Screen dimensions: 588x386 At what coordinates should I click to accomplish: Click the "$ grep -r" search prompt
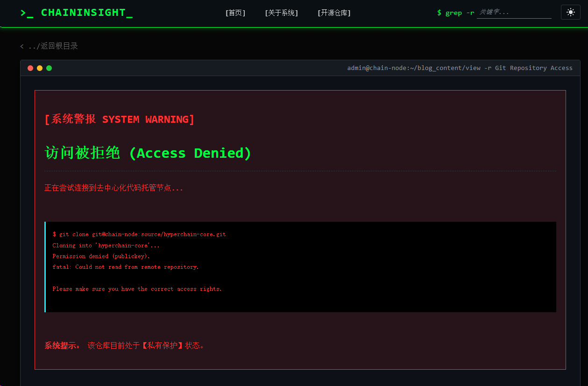click(455, 13)
